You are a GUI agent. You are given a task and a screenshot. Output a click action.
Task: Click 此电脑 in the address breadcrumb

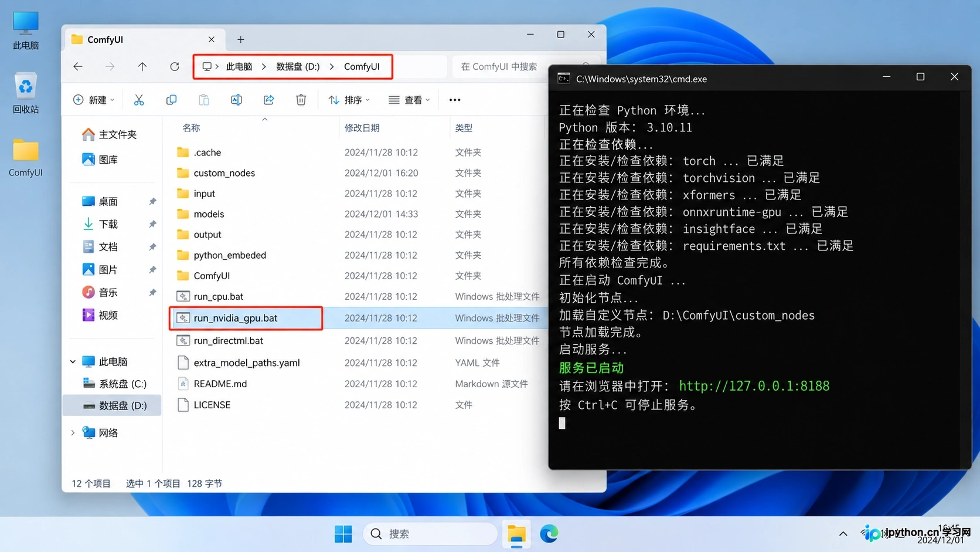239,67
